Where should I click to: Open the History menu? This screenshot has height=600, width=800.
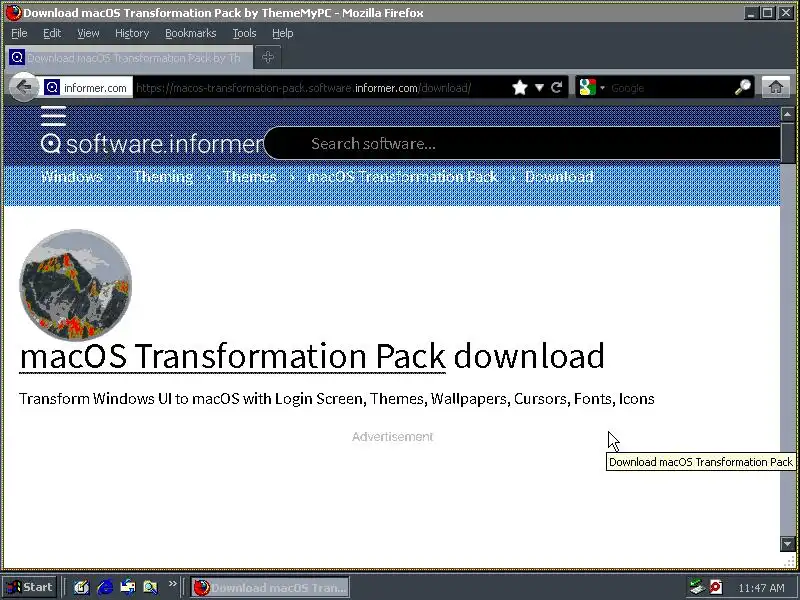[x=132, y=33]
